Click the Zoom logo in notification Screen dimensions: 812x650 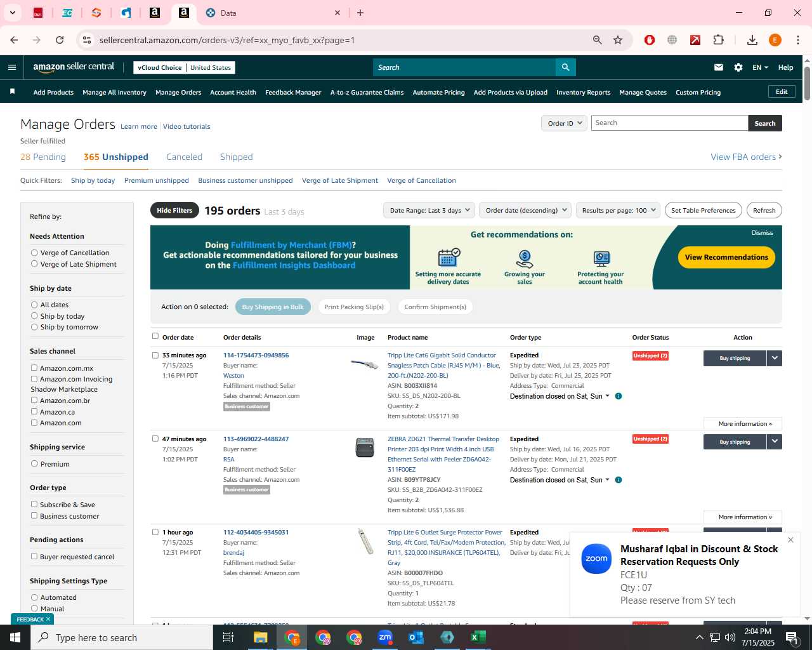point(596,559)
